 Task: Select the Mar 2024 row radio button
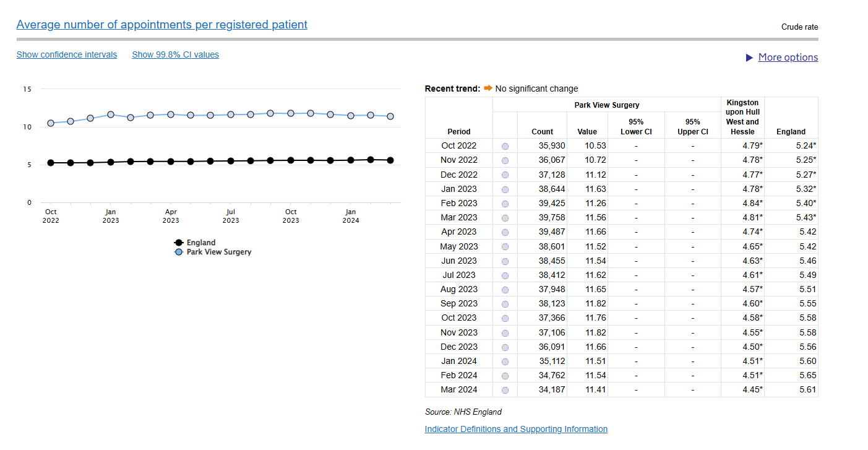tap(505, 390)
